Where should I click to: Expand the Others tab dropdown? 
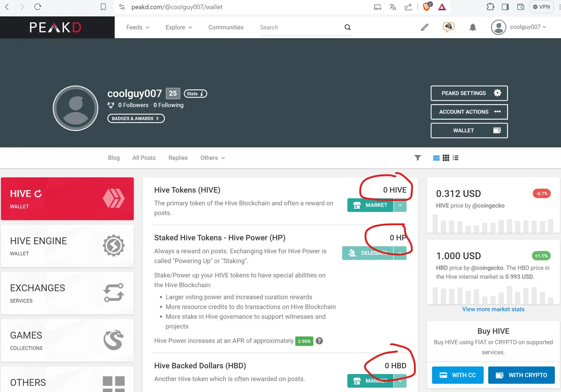213,158
